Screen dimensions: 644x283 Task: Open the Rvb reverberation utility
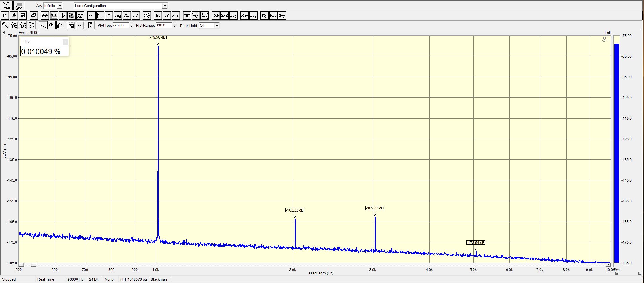[273, 16]
